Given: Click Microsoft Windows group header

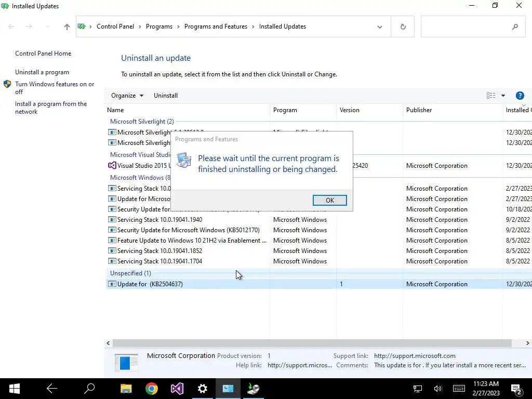Looking at the screenshot, I should click(x=140, y=178).
